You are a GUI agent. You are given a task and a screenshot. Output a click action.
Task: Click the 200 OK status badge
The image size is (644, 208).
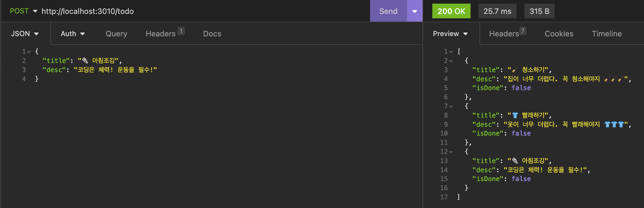(451, 11)
